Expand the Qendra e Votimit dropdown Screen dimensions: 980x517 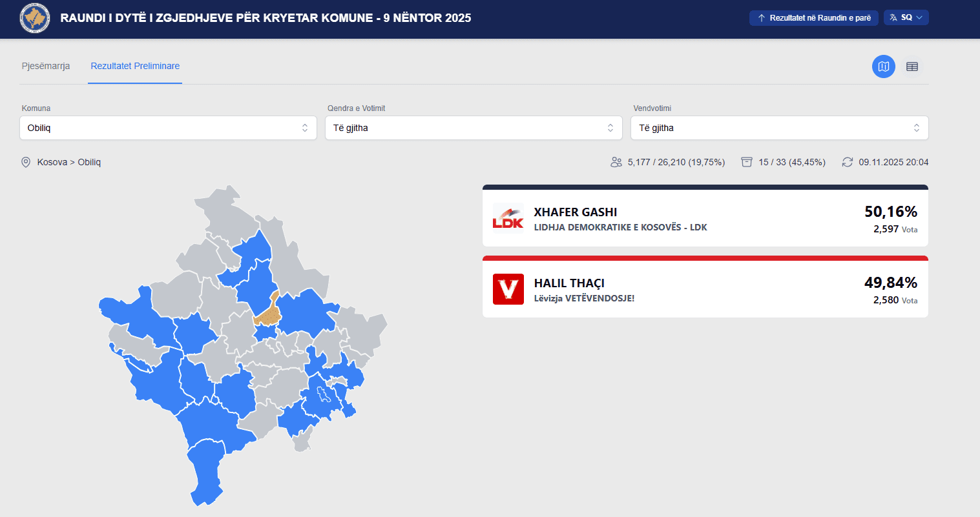474,128
